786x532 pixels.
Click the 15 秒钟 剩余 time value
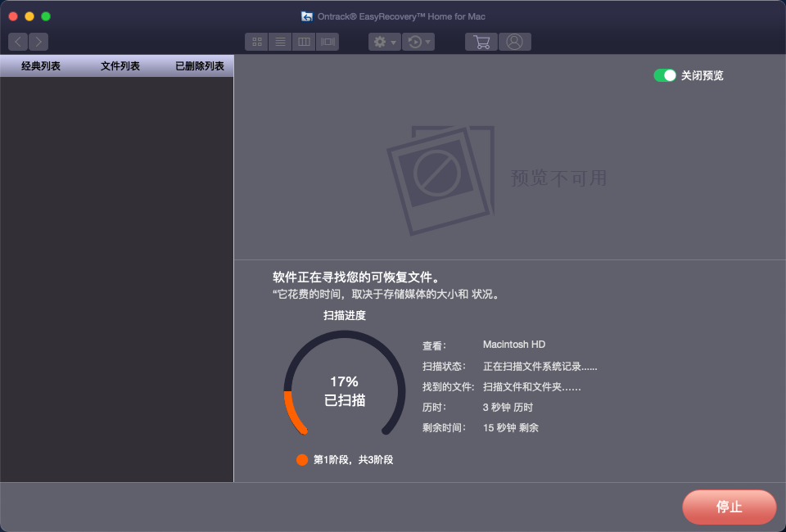(510, 428)
